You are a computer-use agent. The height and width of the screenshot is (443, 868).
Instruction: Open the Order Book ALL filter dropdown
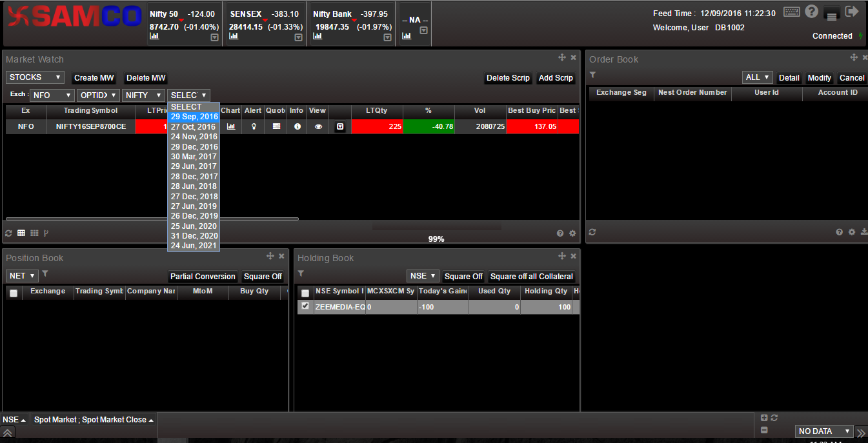pyautogui.click(x=758, y=77)
